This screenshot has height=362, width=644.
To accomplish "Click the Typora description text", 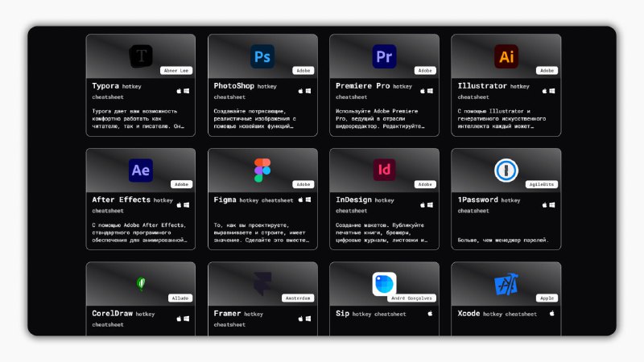I will [x=138, y=118].
